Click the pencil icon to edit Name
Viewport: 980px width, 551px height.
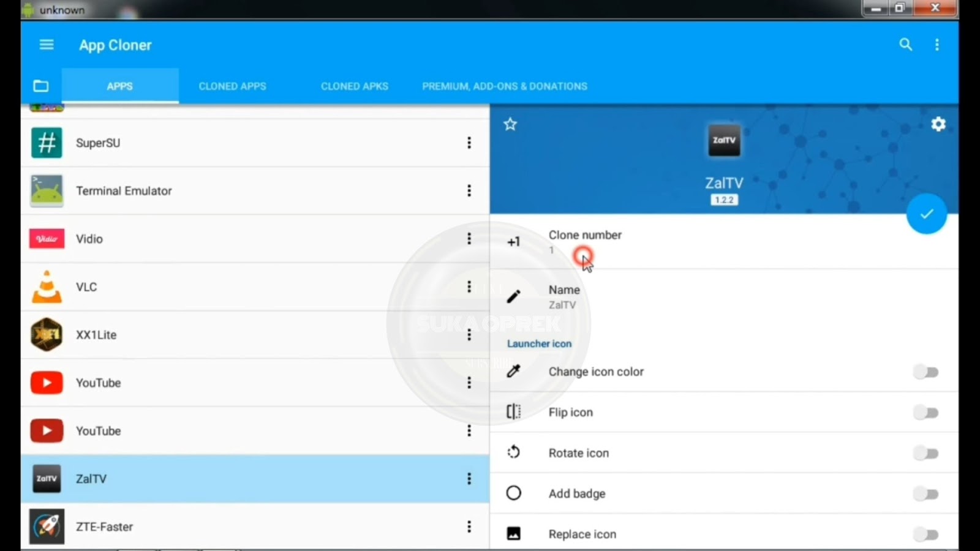[x=514, y=296]
